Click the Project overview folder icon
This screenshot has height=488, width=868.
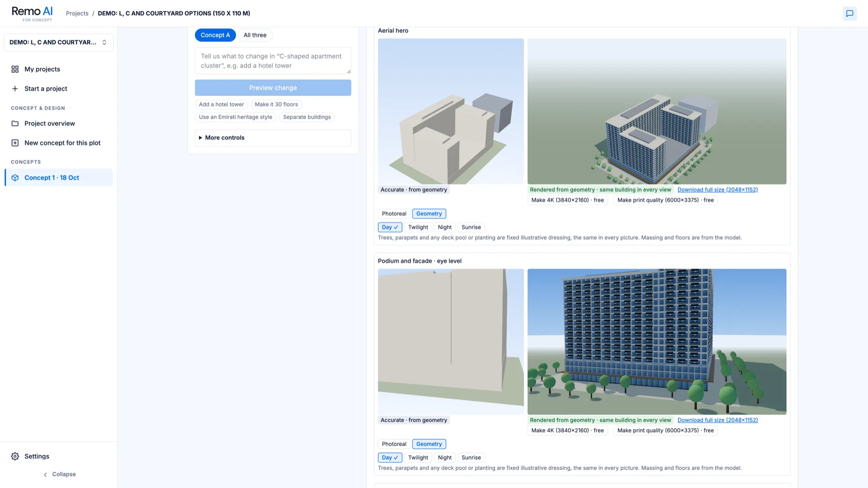click(x=15, y=123)
